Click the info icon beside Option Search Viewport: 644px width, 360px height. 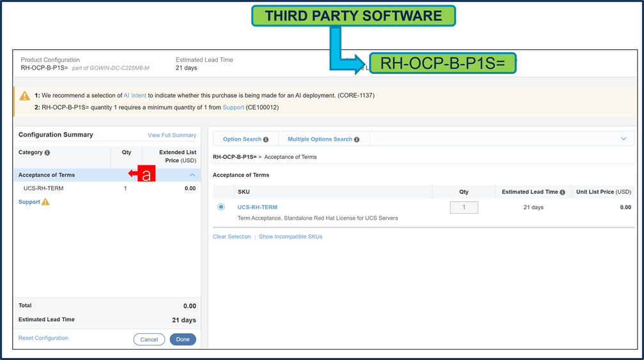pyautogui.click(x=266, y=140)
